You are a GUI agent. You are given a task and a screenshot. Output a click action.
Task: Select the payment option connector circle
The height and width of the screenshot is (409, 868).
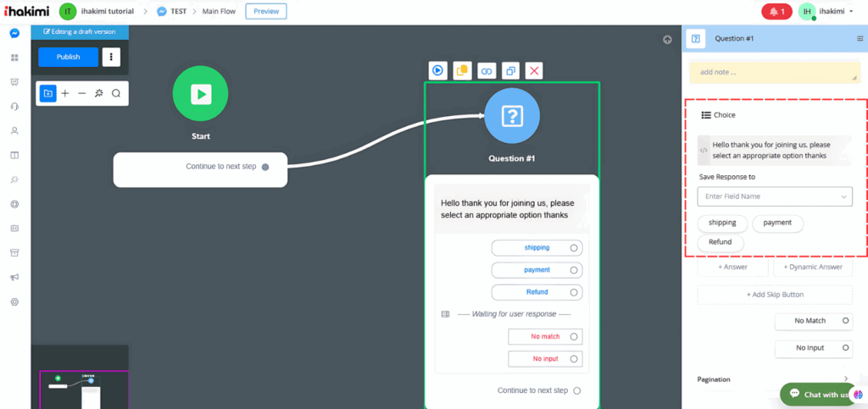coord(574,270)
